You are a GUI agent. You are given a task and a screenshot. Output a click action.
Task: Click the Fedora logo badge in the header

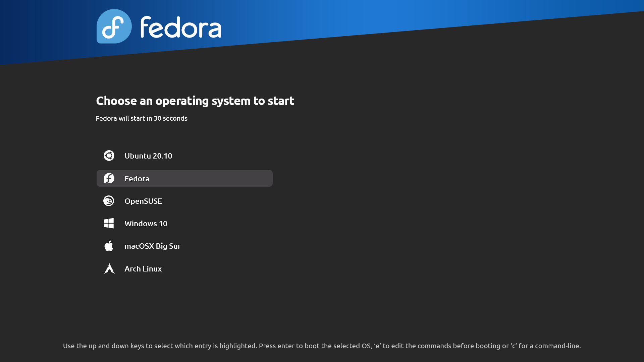click(114, 26)
